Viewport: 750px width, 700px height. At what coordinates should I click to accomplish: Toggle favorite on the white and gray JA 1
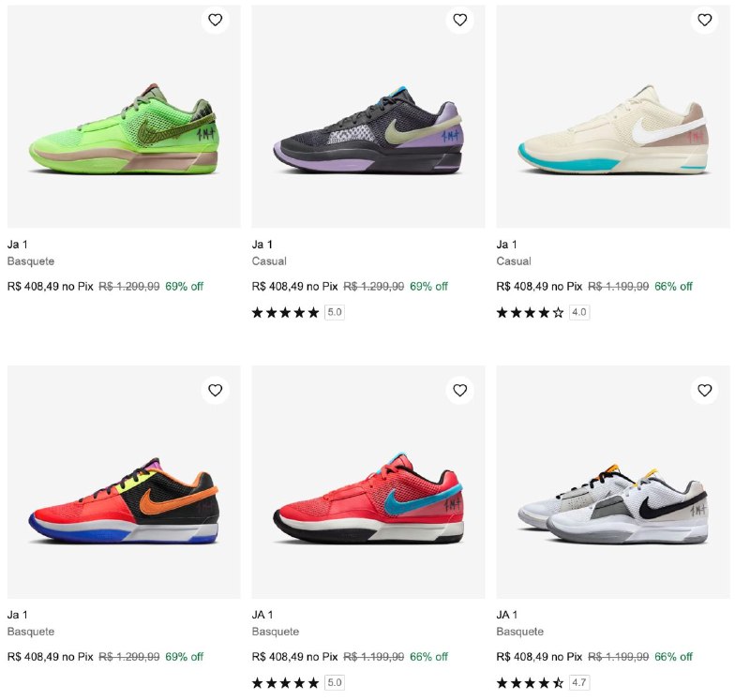[x=703, y=391]
